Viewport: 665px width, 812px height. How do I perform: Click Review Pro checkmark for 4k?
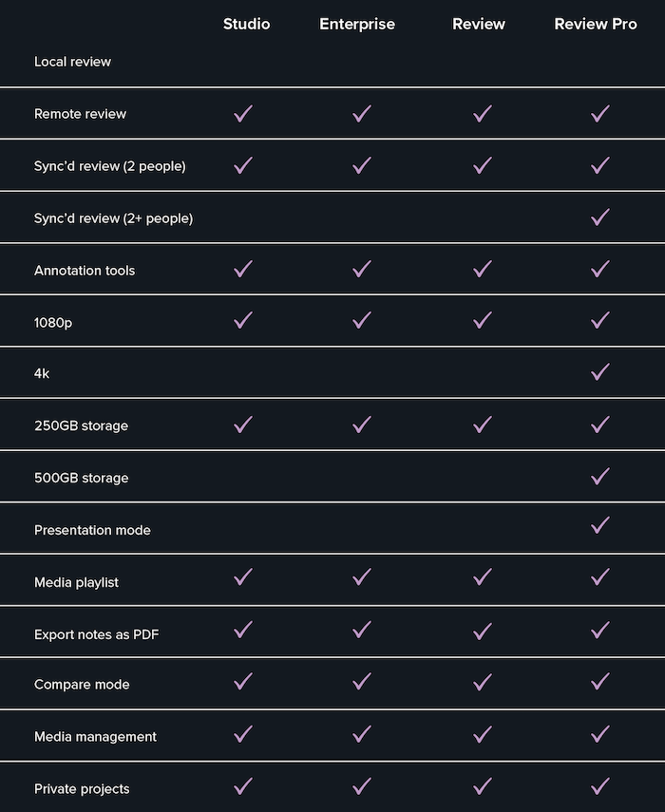tap(599, 372)
